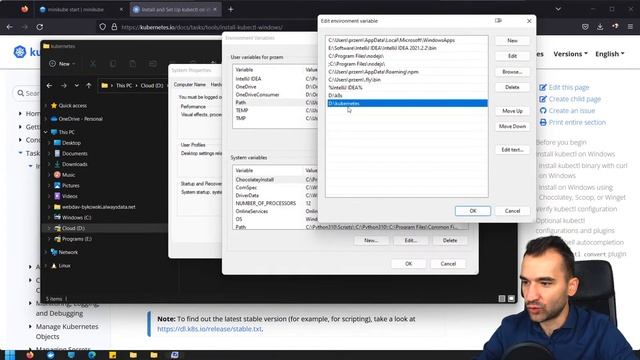Viewport: 640px width, 360px height.
Task: Click the Move Down button
Action: point(512,126)
